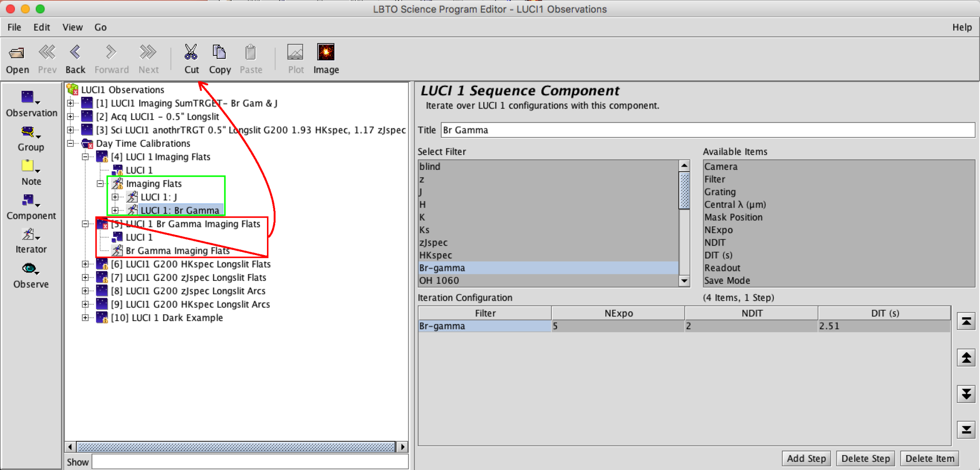
Task: Select the Day Time Calibrations group icon
Action: tap(87, 143)
